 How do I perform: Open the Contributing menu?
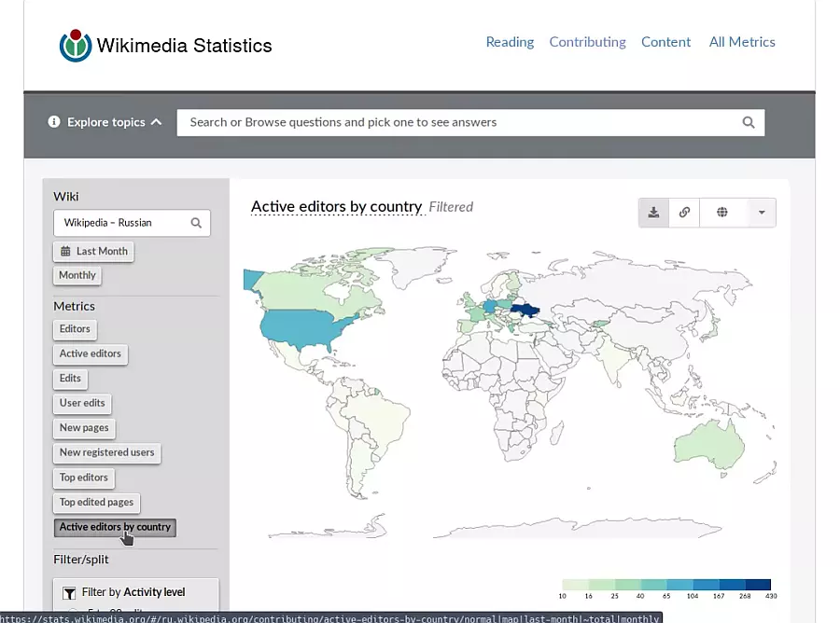pyautogui.click(x=587, y=42)
